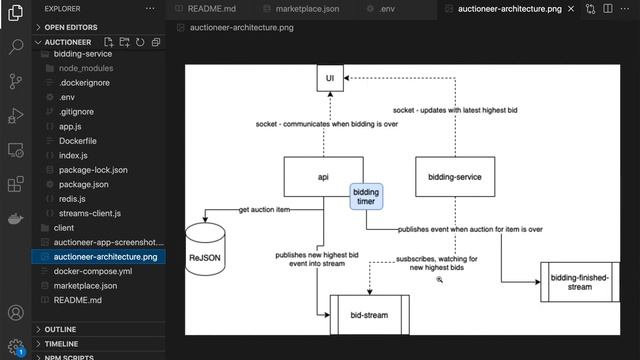Image resolution: width=640 pixels, height=360 pixels.
Task: Open the Explorer view in activity bar
Action: (16, 13)
